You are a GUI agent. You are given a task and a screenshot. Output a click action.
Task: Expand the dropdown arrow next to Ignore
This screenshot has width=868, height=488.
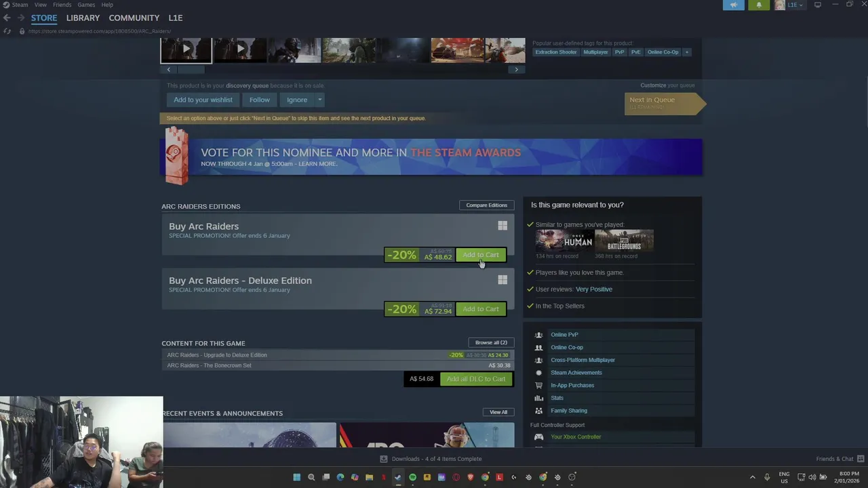pos(319,100)
